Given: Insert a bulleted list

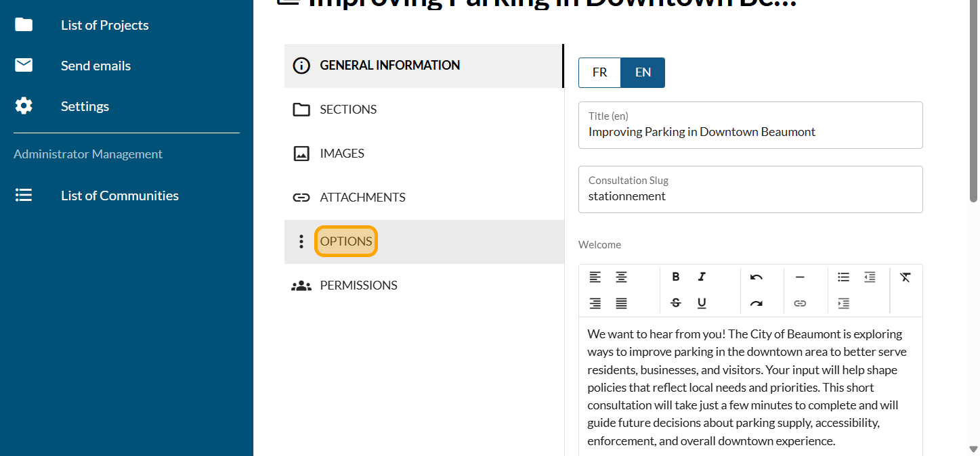Looking at the screenshot, I should click(843, 277).
